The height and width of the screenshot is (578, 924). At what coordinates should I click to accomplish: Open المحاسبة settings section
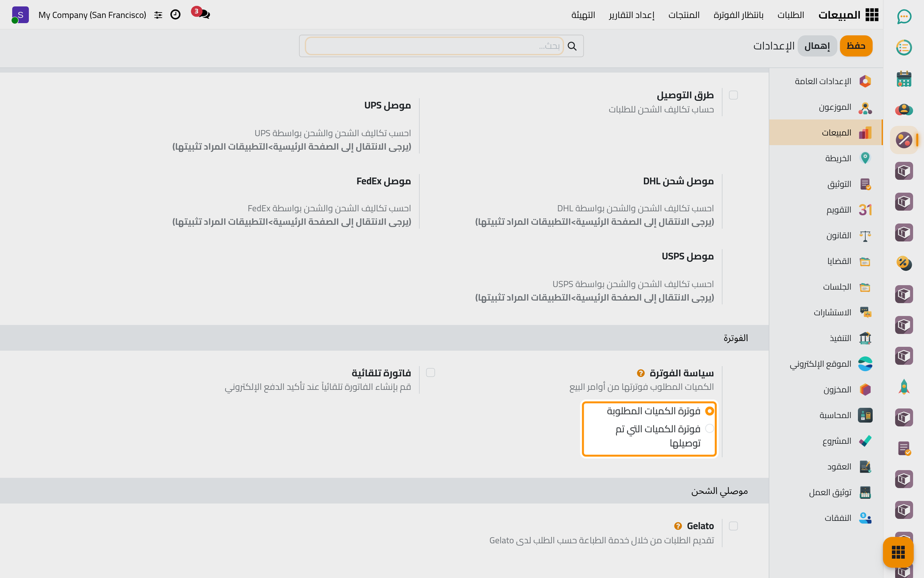(826, 415)
